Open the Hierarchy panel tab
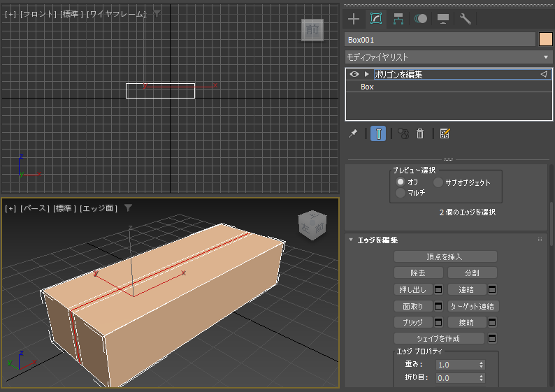 pyautogui.click(x=398, y=19)
